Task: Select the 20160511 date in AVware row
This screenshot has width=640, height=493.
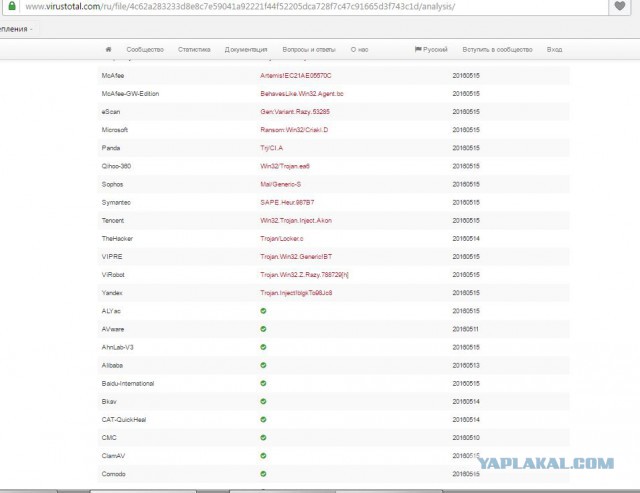Action: (x=465, y=329)
